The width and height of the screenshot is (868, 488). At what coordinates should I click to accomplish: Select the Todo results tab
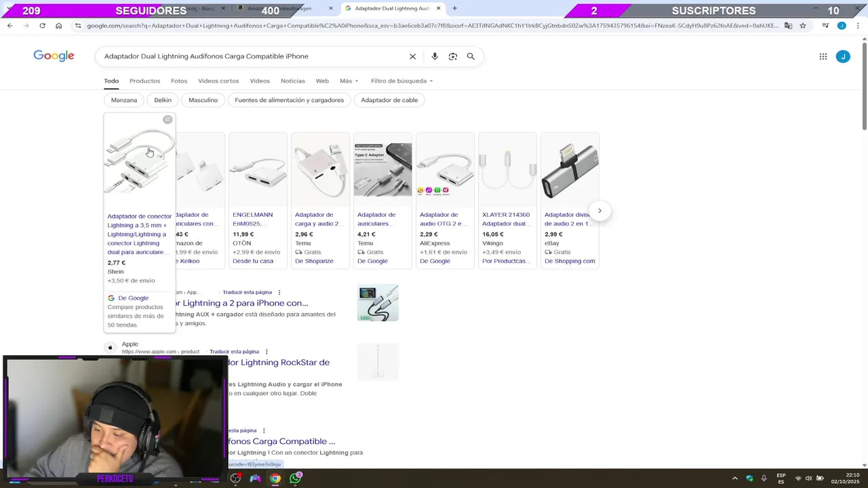pyautogui.click(x=111, y=81)
